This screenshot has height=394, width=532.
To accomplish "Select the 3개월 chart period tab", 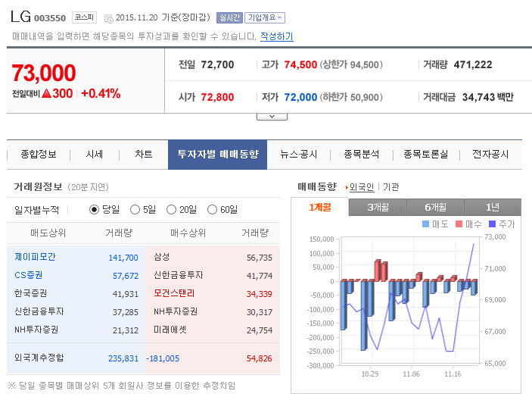I will click(378, 207).
